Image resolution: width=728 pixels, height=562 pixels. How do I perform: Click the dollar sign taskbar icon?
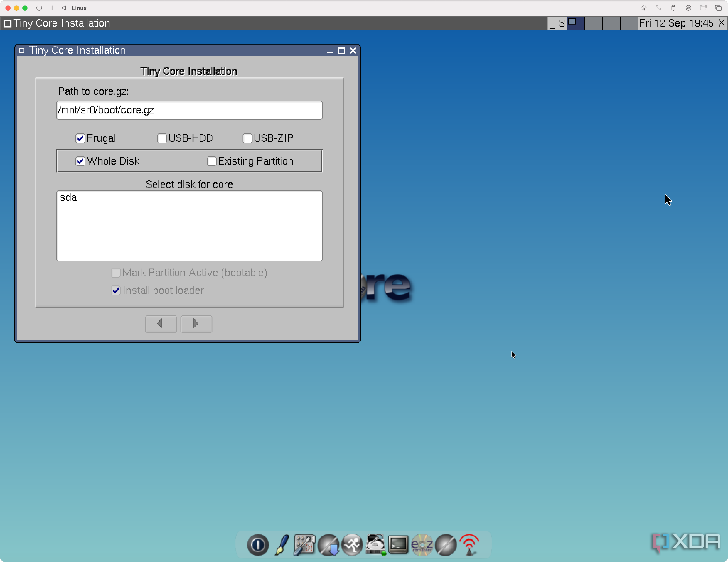562,23
